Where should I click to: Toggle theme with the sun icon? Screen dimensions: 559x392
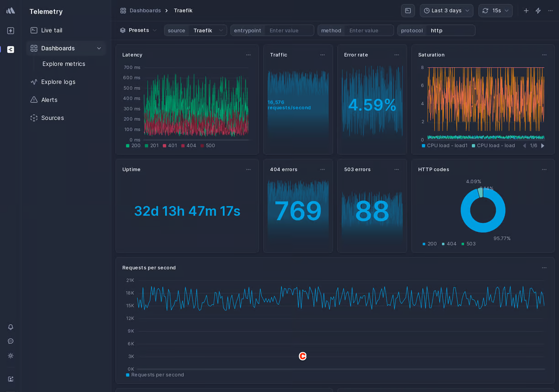pyautogui.click(x=11, y=355)
